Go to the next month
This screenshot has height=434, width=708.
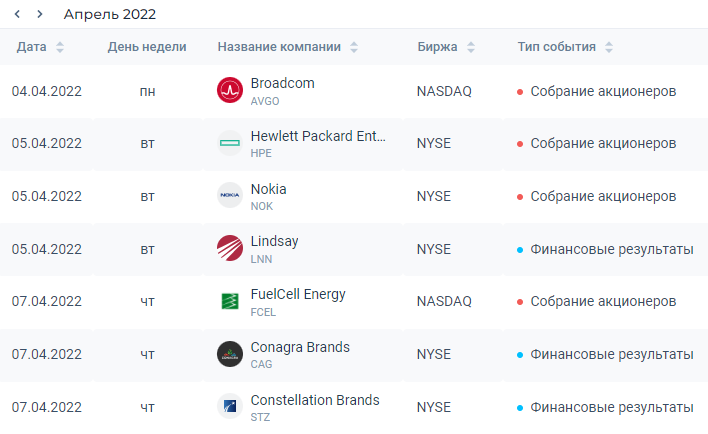pyautogui.click(x=39, y=14)
